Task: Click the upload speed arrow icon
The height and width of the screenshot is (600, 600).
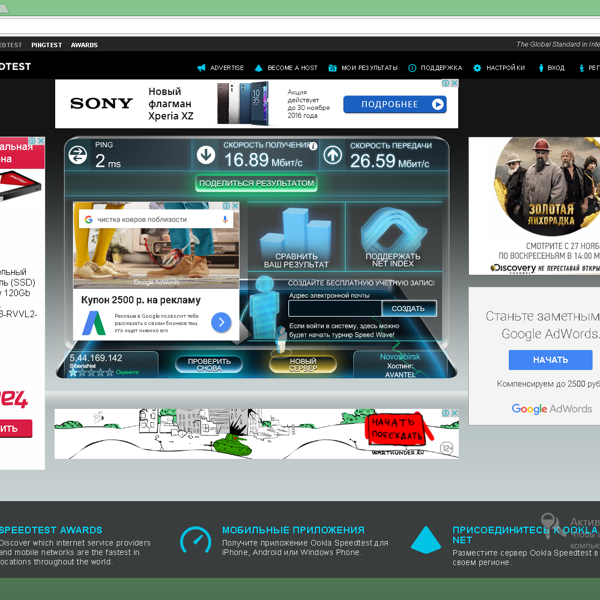Action: [333, 155]
